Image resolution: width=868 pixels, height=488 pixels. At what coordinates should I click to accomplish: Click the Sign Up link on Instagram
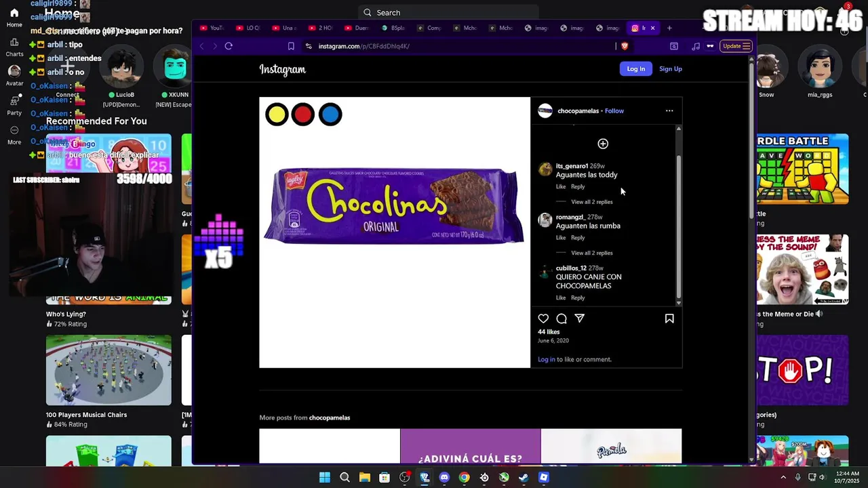pyautogui.click(x=671, y=68)
